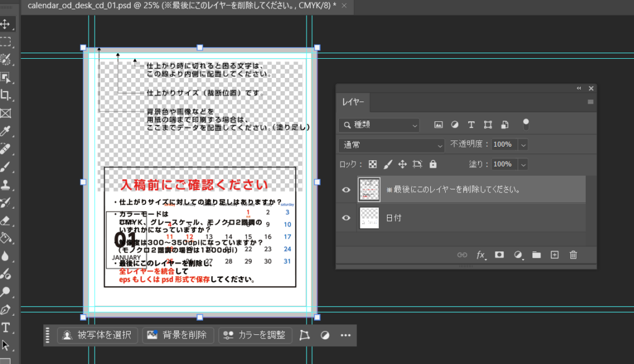Image resolution: width=634 pixels, height=364 pixels.
Task: Click the 被写体を選択 button
Action: 97,336
